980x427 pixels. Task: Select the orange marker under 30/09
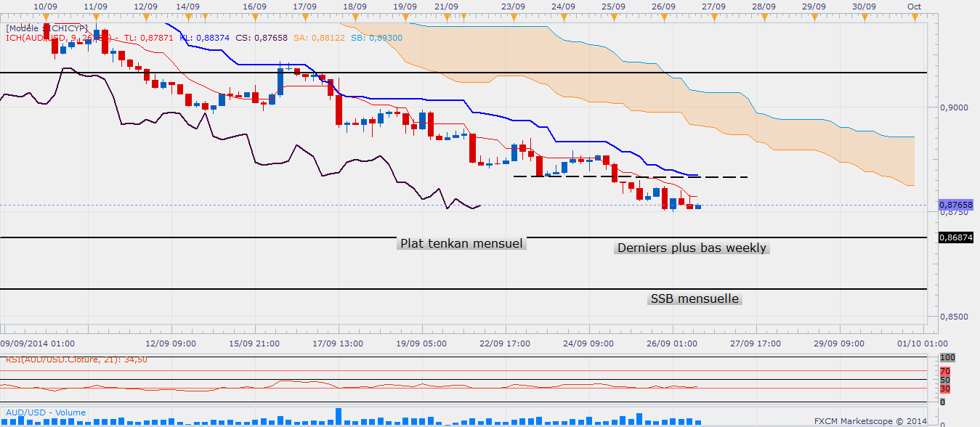click(863, 15)
